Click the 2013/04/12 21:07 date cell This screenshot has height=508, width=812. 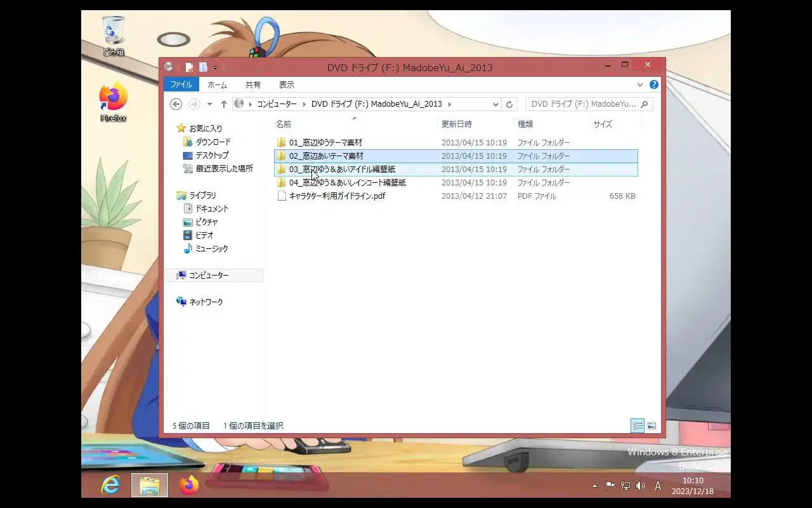[474, 196]
